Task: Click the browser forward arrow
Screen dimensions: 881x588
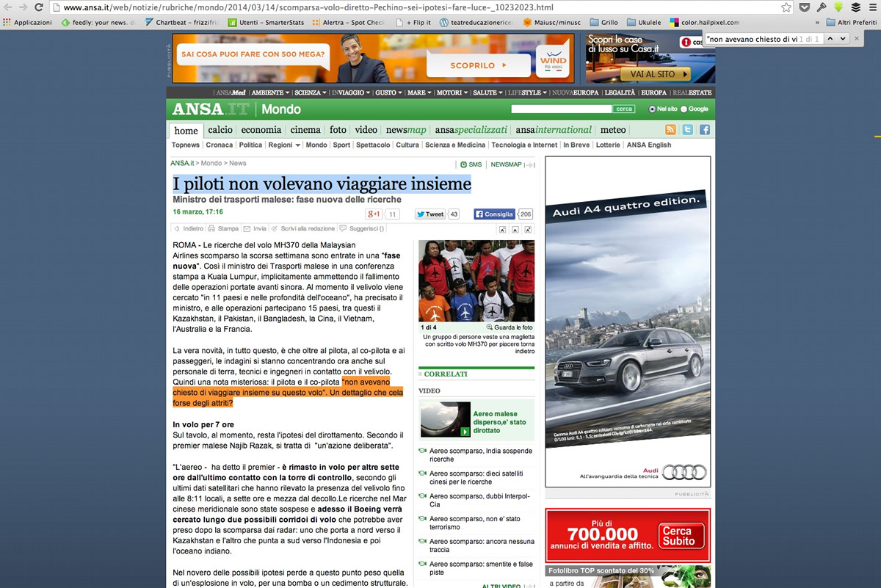Action: (x=25, y=7)
